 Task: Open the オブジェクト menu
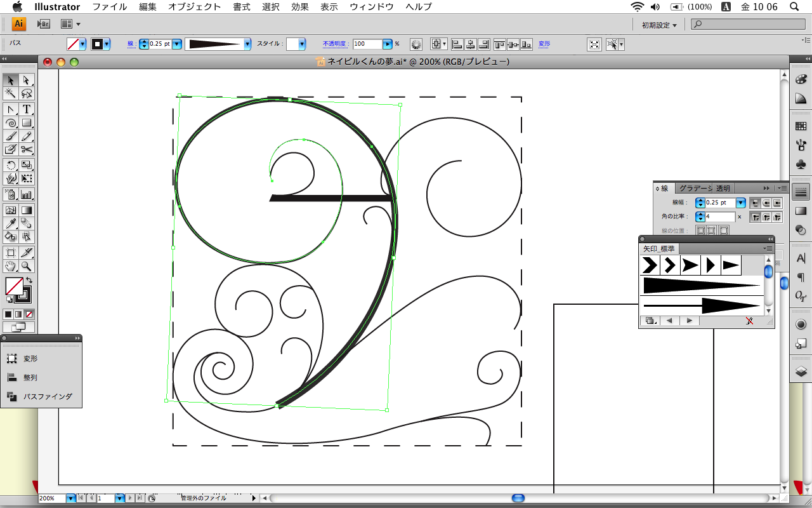(194, 7)
